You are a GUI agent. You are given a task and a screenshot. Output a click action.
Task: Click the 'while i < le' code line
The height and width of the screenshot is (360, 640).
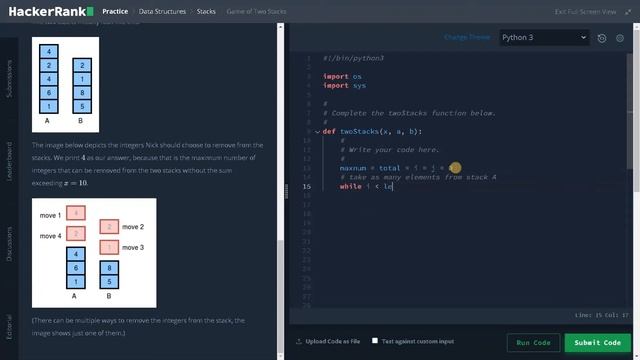click(x=366, y=187)
